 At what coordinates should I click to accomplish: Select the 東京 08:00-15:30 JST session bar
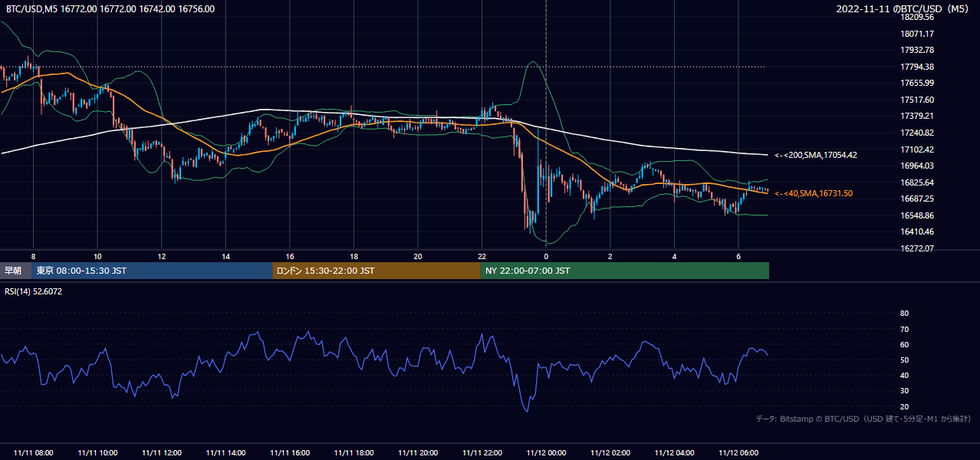coord(153,271)
